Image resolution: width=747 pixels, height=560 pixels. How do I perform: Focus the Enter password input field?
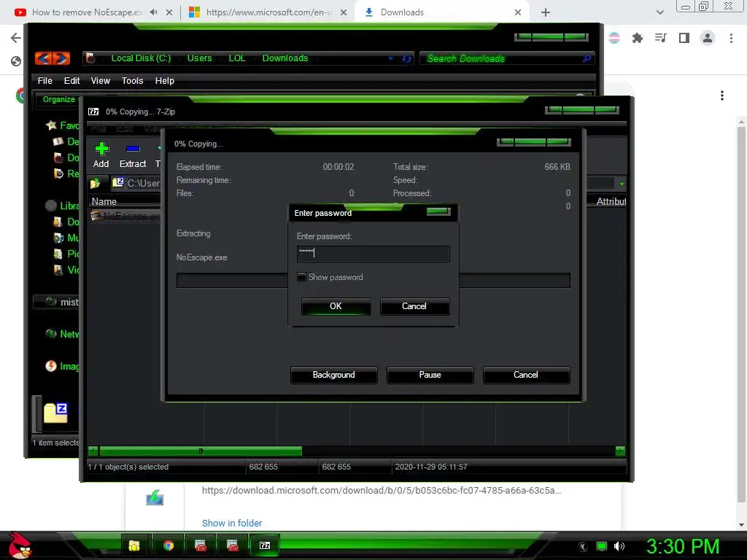(x=373, y=254)
